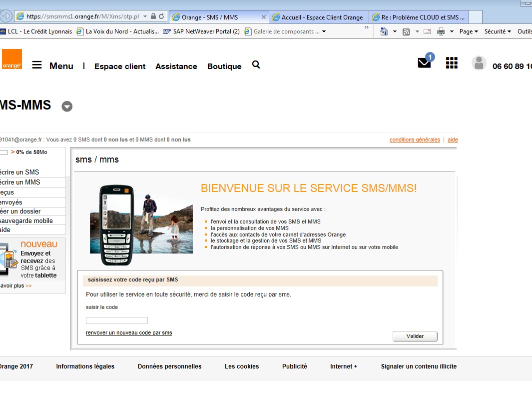
Task: Expand the Print dropdown arrow
Action: [452, 31]
